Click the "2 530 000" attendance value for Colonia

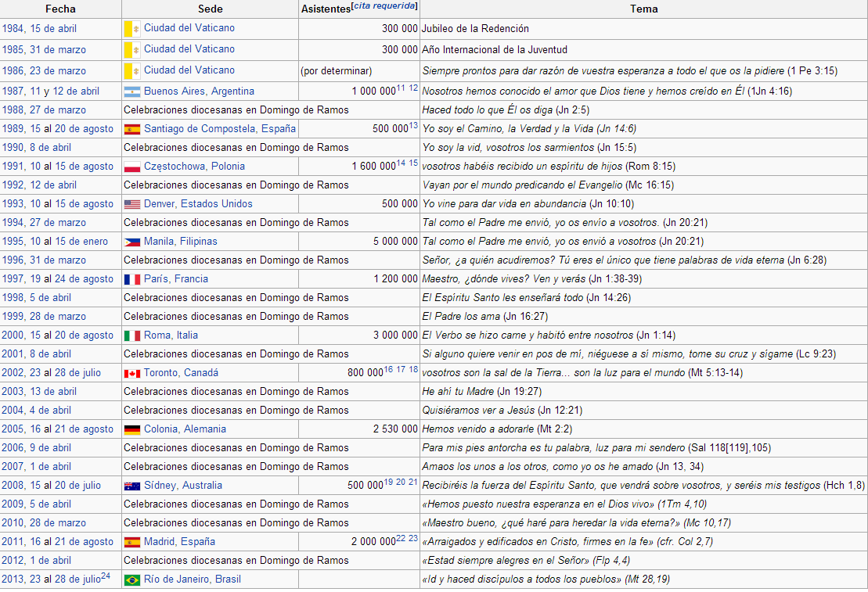pos(395,429)
